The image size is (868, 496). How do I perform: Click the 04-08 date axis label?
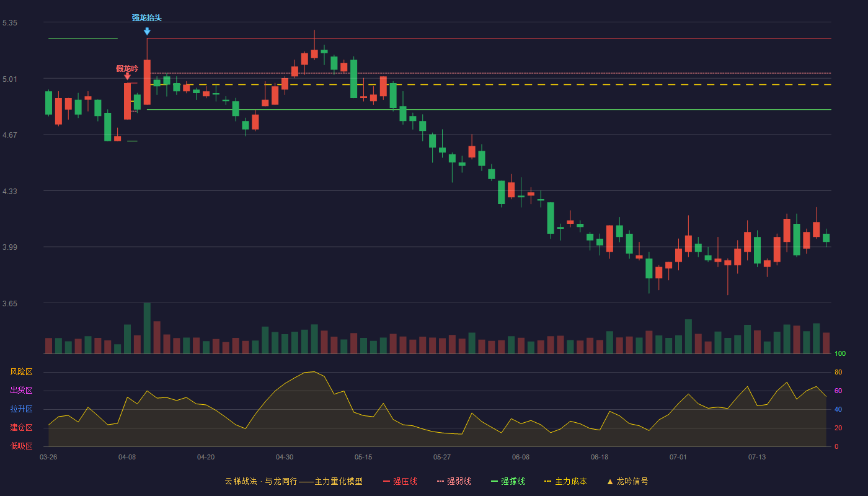[127, 457]
